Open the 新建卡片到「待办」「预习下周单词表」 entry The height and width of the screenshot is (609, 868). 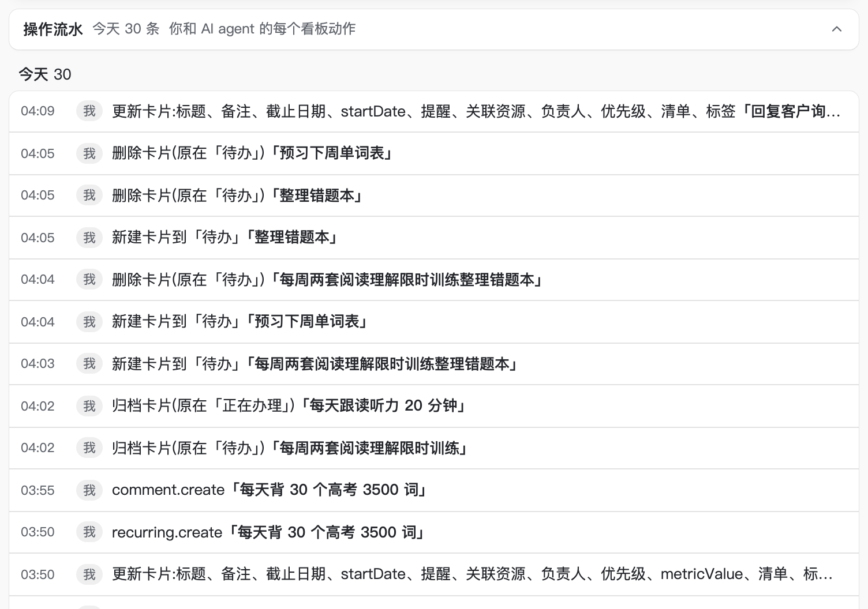click(434, 322)
